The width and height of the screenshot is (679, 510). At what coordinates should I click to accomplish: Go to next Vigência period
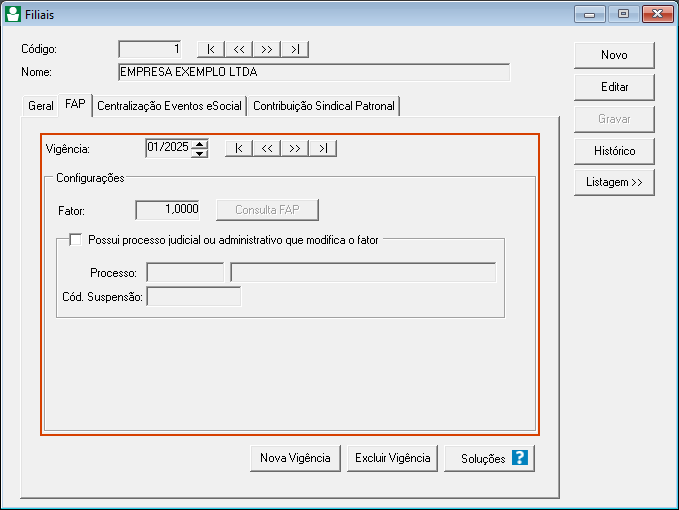point(295,149)
